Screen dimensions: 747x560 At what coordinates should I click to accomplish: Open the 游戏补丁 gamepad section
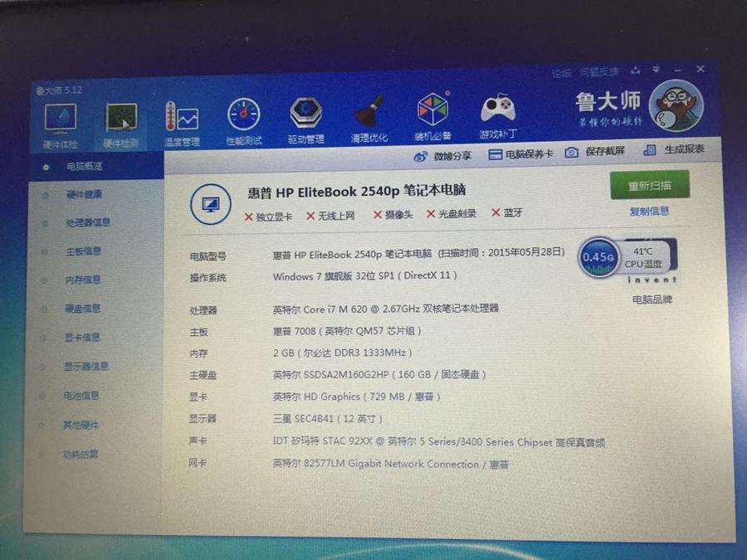tap(498, 117)
